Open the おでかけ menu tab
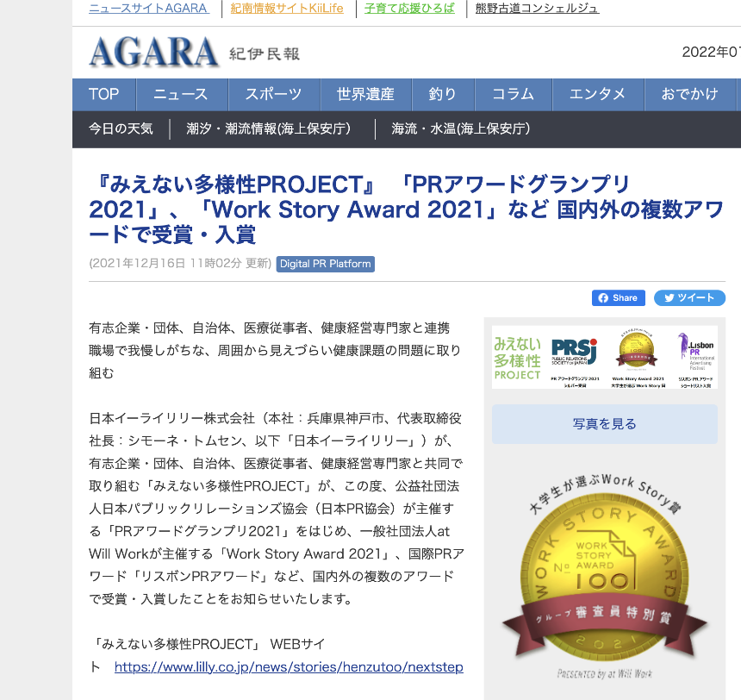Viewport: 741px width, 700px height. tap(690, 95)
